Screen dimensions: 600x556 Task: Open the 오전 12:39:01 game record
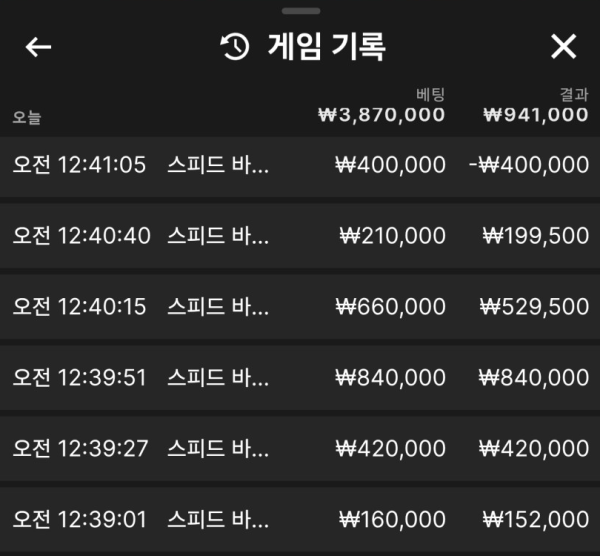[x=300, y=519]
